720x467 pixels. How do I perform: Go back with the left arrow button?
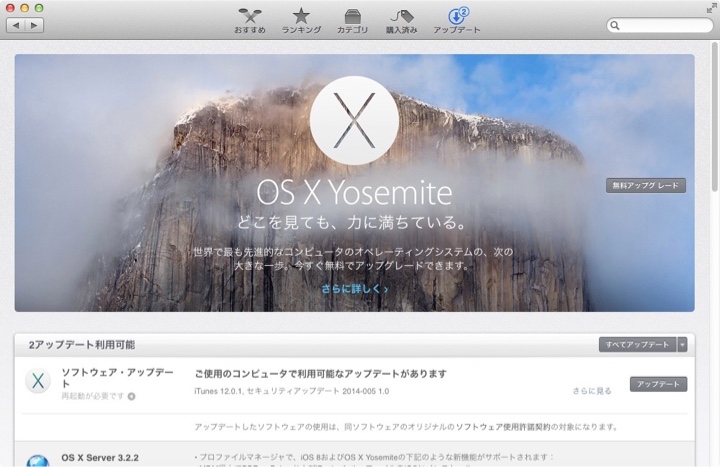pos(16,25)
